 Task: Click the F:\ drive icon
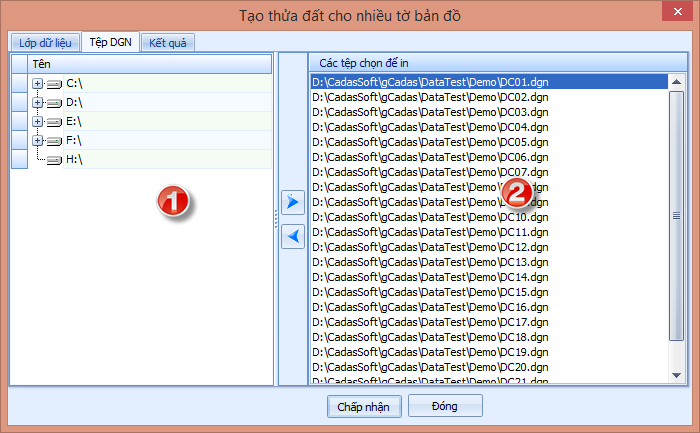coord(54,140)
